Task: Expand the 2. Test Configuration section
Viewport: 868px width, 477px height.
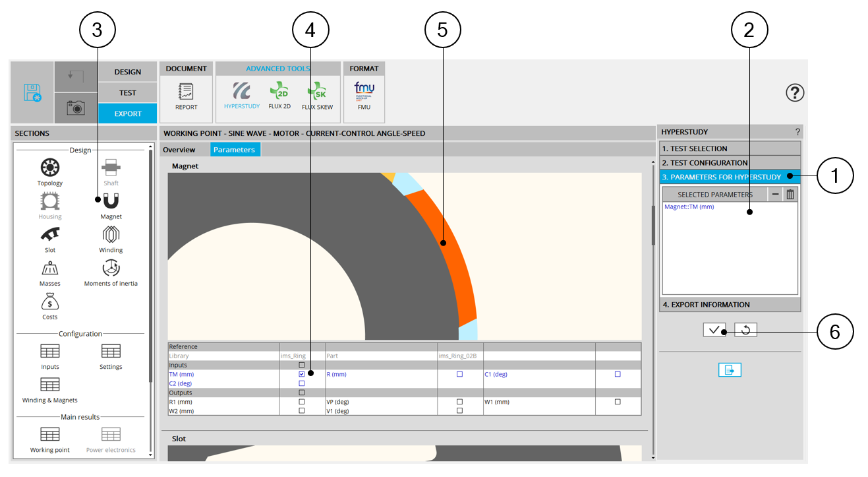Action: coord(730,162)
